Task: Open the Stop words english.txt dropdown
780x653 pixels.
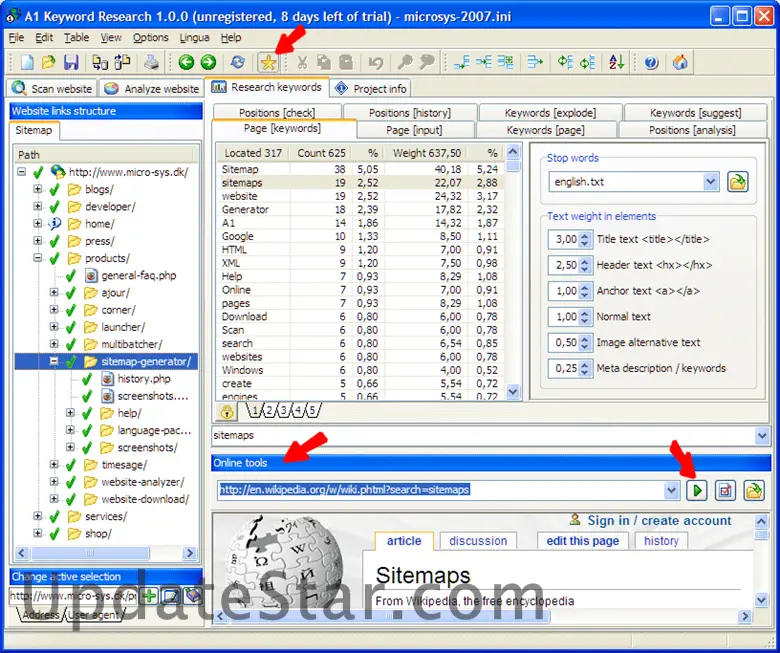Action: [x=711, y=182]
